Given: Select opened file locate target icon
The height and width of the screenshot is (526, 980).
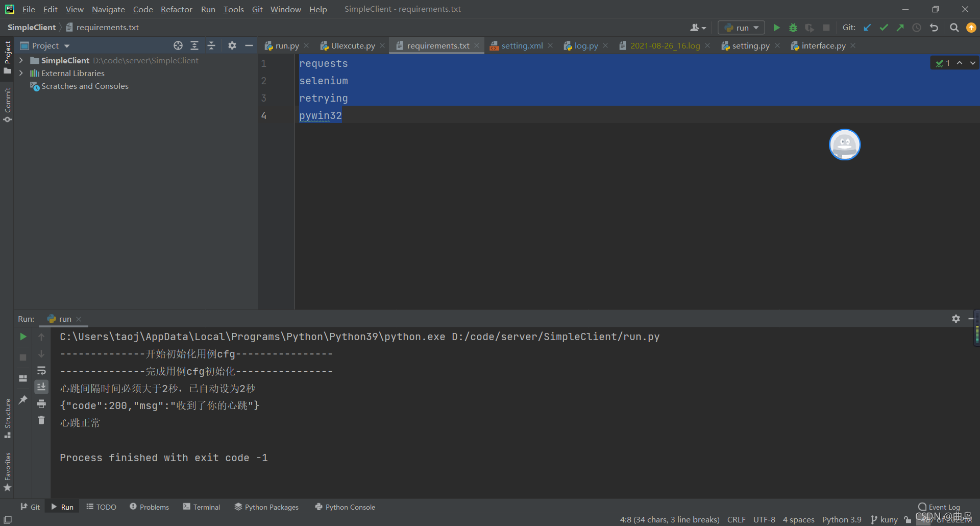Looking at the screenshot, I should [x=178, y=45].
